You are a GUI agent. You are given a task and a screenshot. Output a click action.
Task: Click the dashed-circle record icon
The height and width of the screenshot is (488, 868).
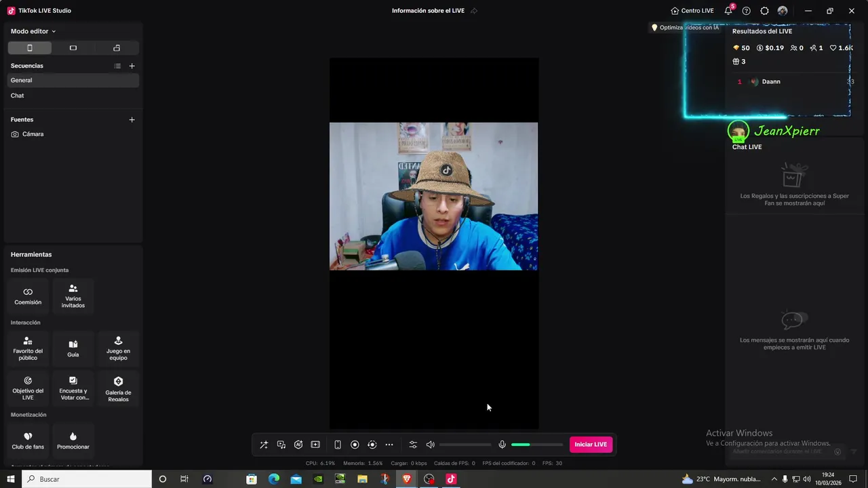coord(372,445)
